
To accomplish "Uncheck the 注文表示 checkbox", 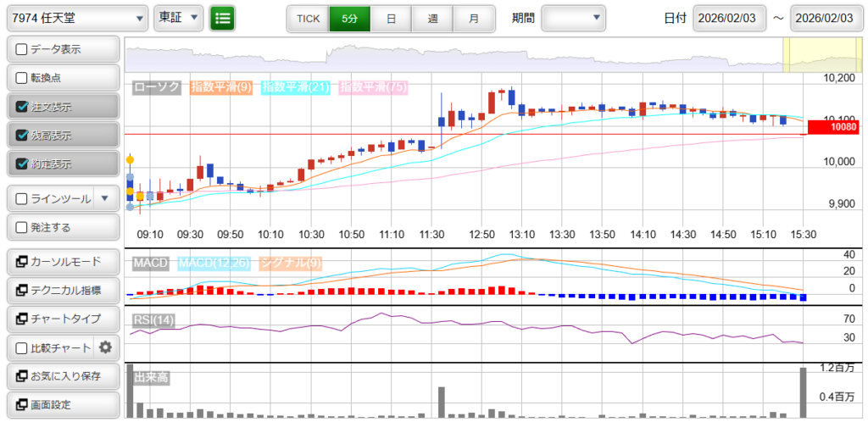I will point(23,107).
